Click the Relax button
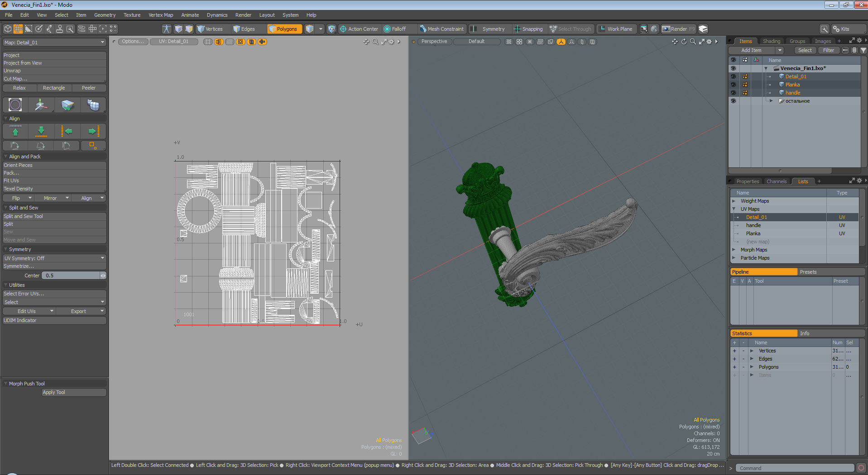 click(19, 88)
